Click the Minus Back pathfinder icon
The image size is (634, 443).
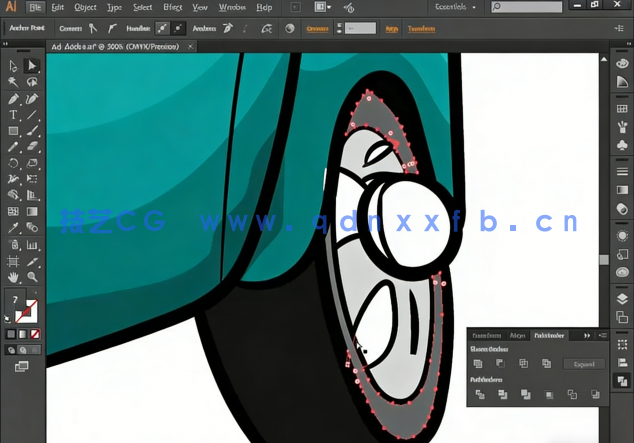pyautogui.click(x=595, y=394)
